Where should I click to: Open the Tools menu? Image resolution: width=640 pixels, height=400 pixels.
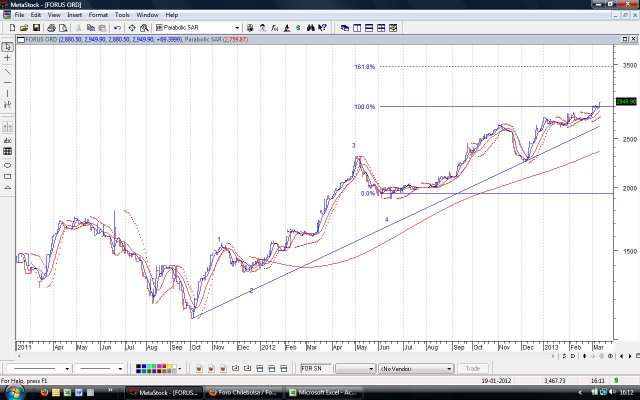click(122, 15)
